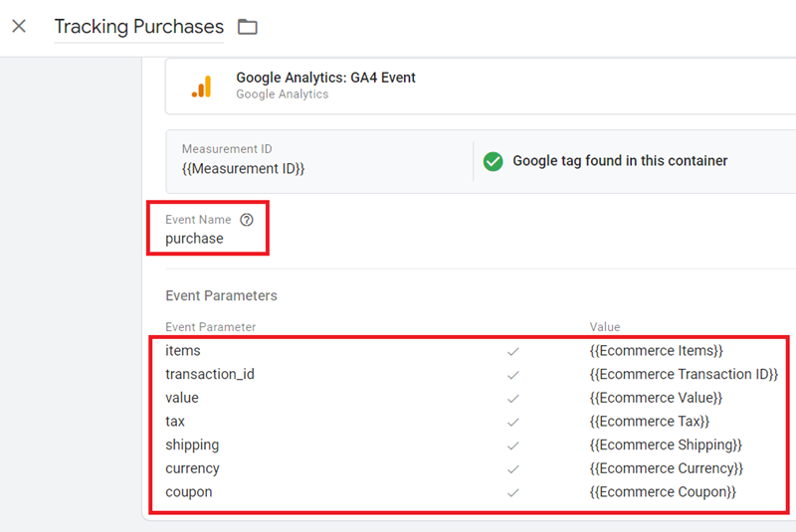Click the check mark in the currency row
Screen dimensions: 796x532
point(513,469)
